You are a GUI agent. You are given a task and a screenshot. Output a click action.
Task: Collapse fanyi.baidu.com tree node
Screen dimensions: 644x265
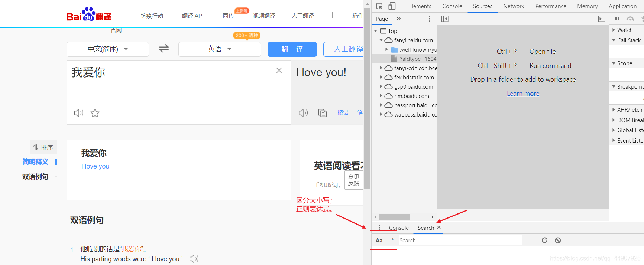point(381,40)
